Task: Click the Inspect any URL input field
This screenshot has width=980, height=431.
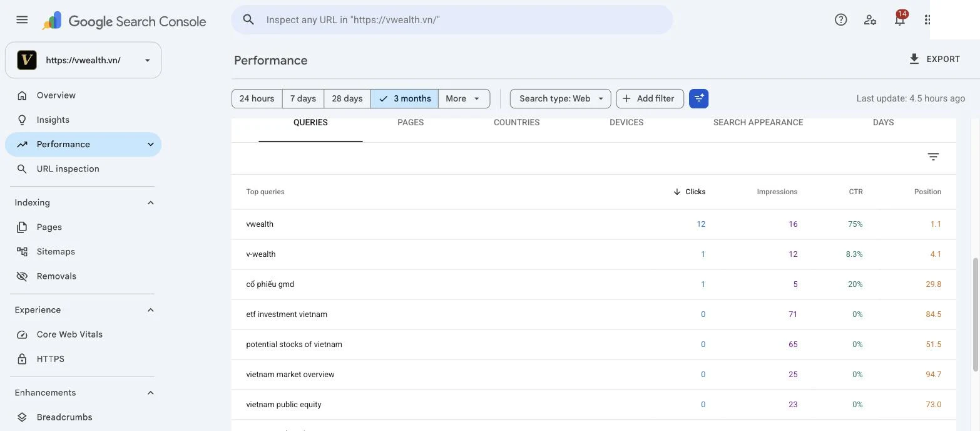Action: [x=452, y=19]
